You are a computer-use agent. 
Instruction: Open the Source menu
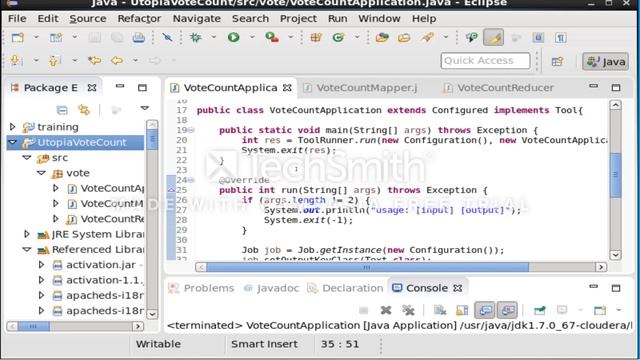88,19
